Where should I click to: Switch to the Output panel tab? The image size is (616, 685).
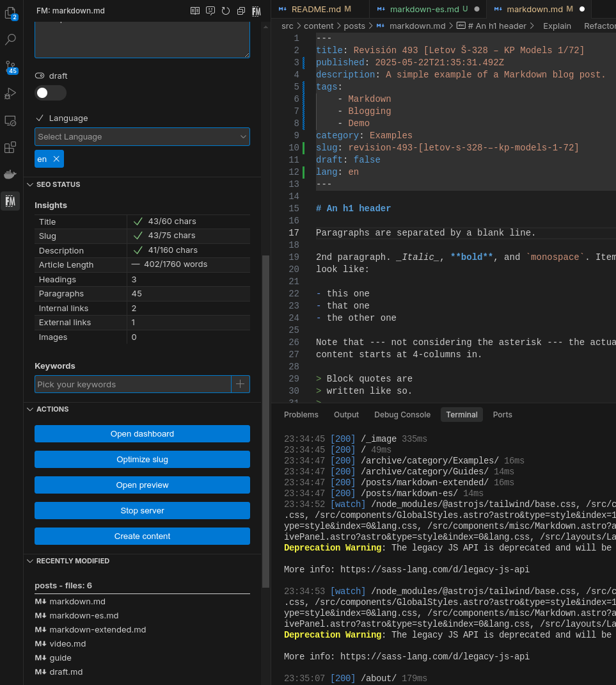346,415
